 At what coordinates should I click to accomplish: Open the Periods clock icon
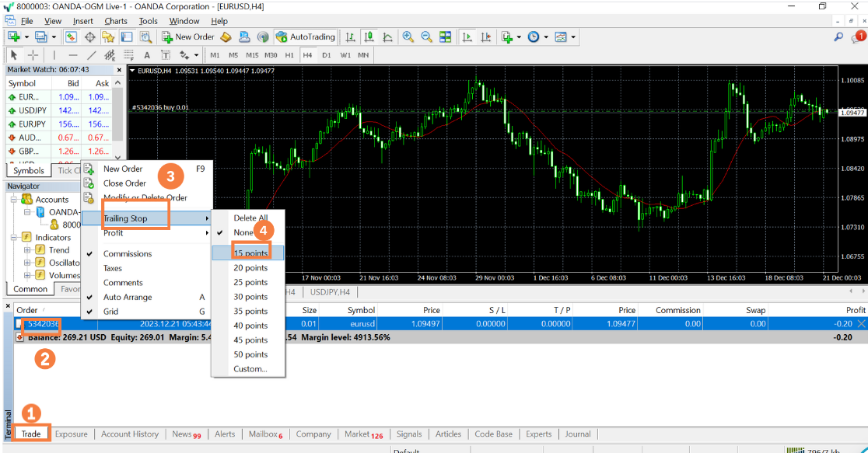click(534, 37)
